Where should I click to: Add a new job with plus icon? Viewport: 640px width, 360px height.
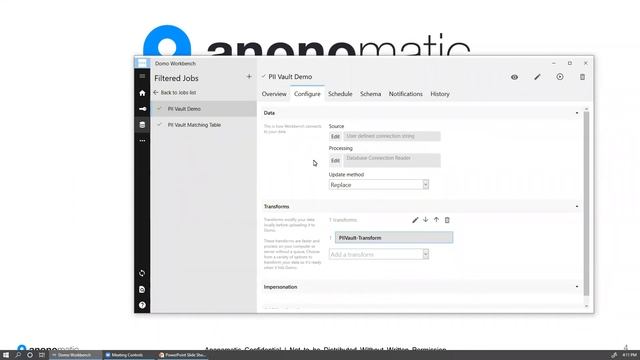tap(249, 76)
